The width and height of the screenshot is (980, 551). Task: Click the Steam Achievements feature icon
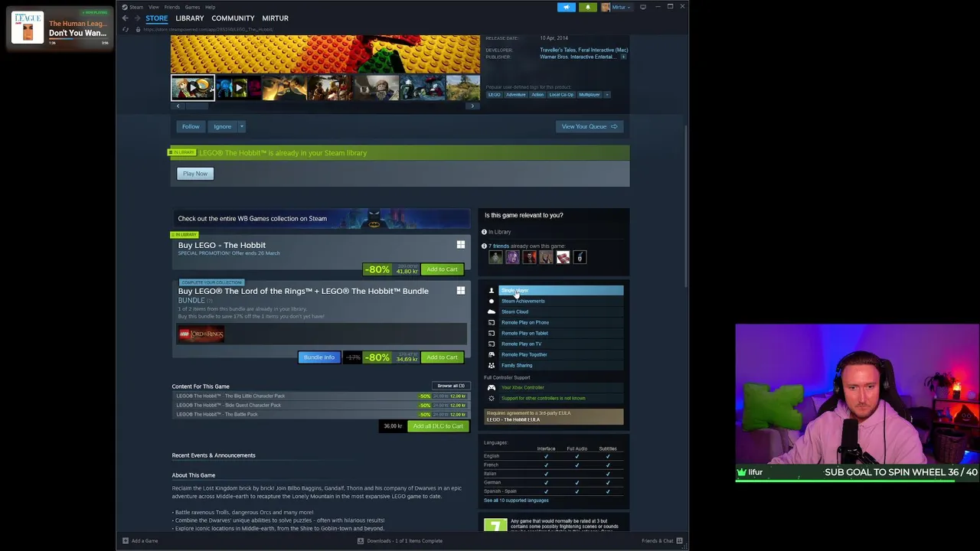click(x=492, y=301)
